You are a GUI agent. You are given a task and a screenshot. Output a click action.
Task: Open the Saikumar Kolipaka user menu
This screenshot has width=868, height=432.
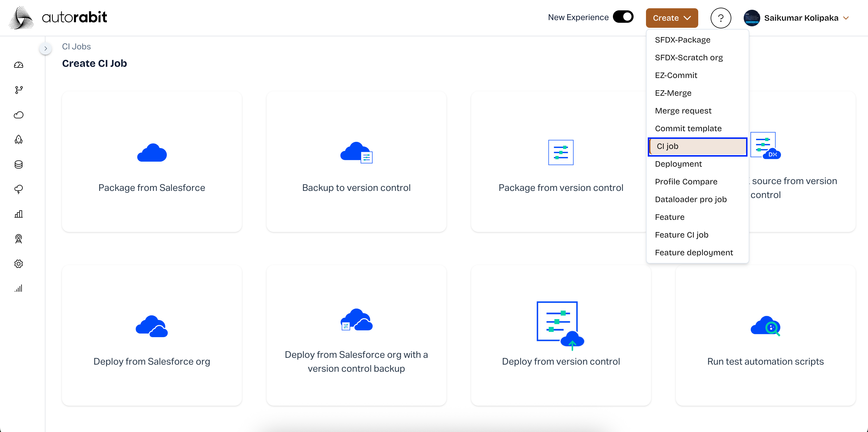point(801,18)
